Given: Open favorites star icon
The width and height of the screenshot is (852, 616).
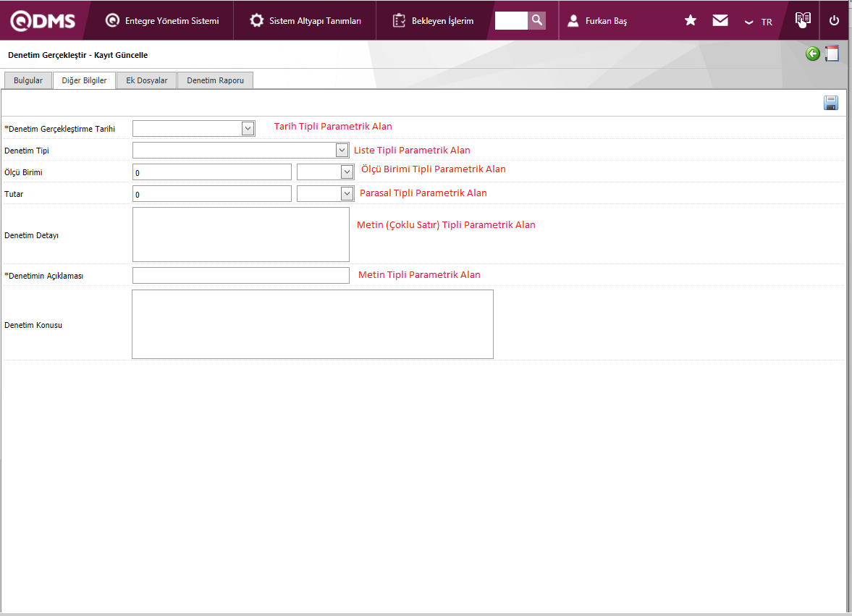Looking at the screenshot, I should tap(691, 21).
